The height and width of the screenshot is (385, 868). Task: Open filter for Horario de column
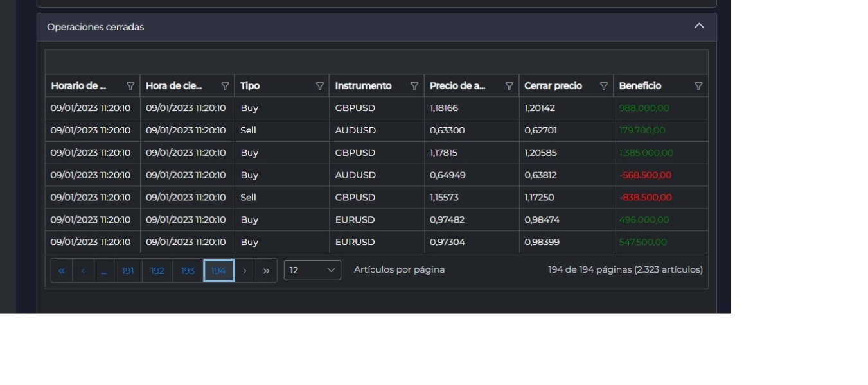130,86
